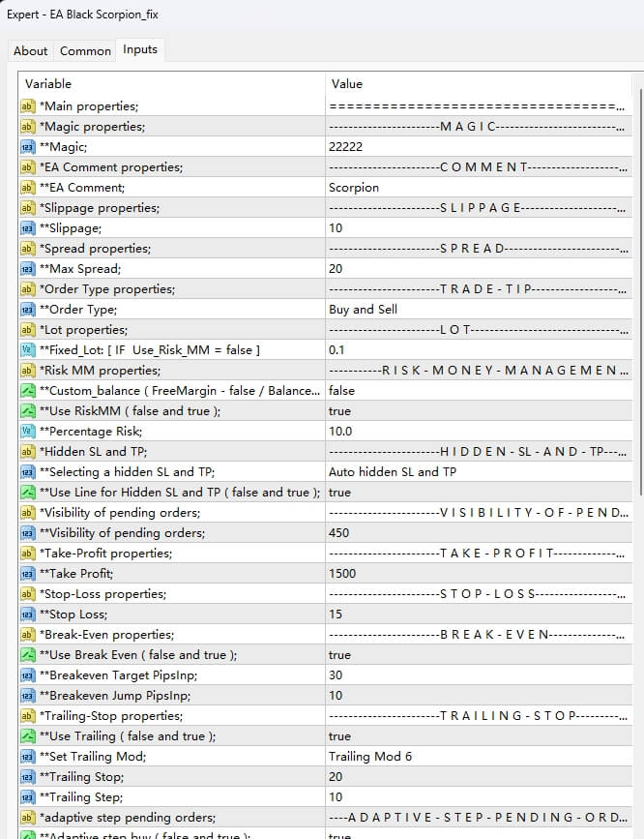This screenshot has width=644, height=839.
Task: Open the Order Type Buy and Sell dropdown
Action: pyautogui.click(x=364, y=310)
